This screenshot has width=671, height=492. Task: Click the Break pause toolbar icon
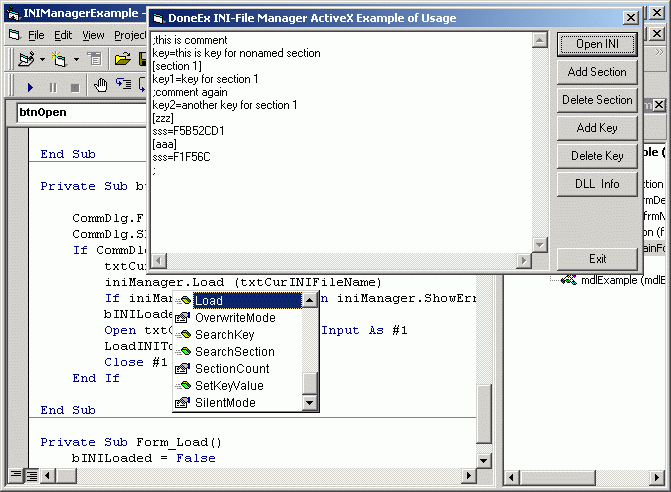coord(53,88)
